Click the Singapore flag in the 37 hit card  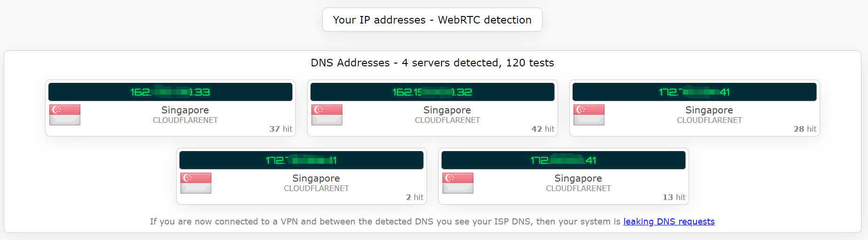click(65, 115)
